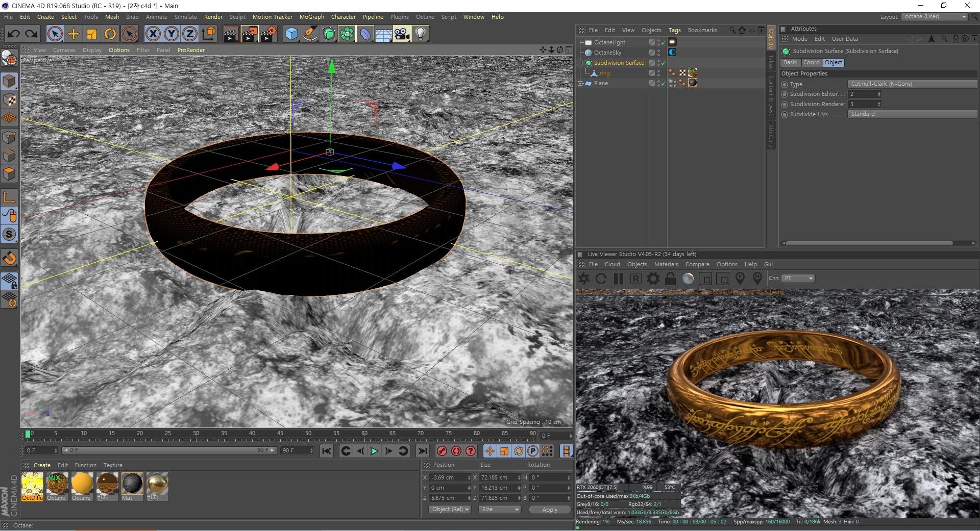Toggle OctaneLight enabled checkmark

[663, 43]
